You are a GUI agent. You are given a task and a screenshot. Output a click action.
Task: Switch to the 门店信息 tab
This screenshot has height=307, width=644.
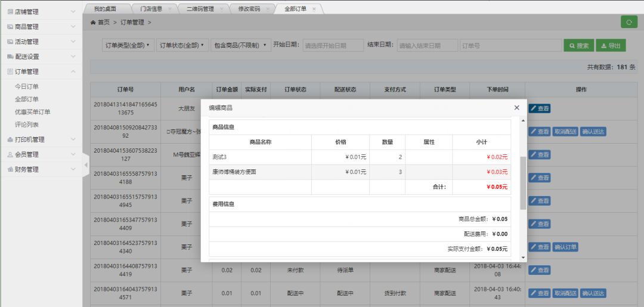pyautogui.click(x=151, y=8)
